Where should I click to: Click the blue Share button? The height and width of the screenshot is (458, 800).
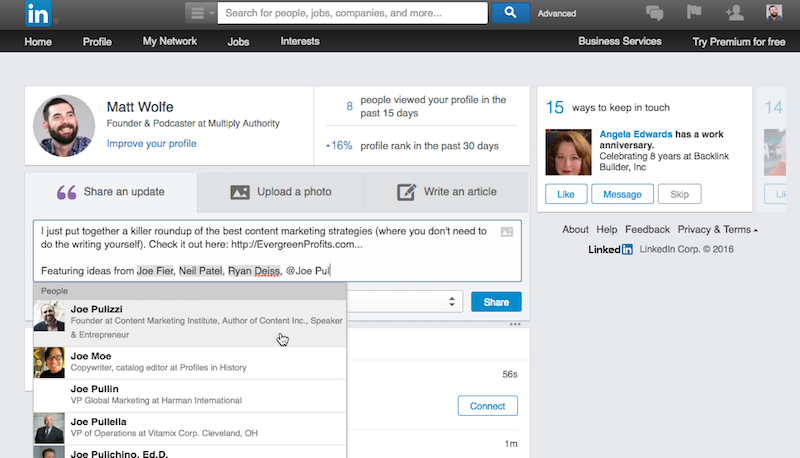(x=496, y=302)
